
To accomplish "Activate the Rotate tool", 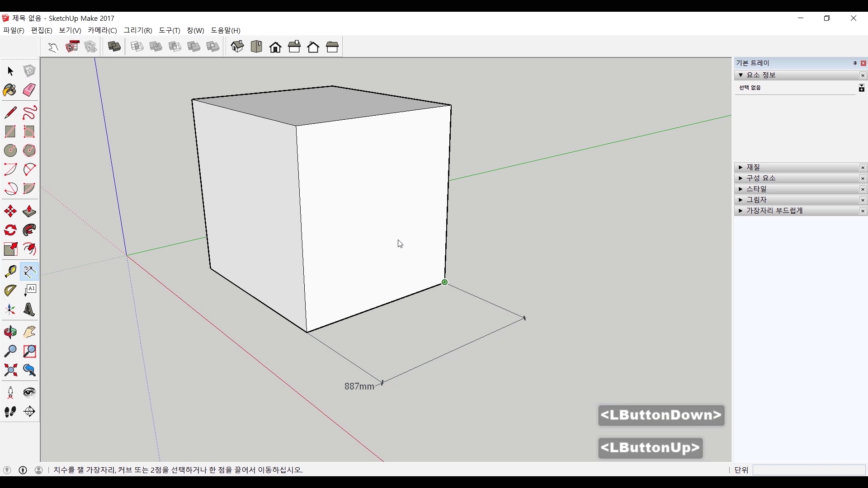I will (10, 230).
